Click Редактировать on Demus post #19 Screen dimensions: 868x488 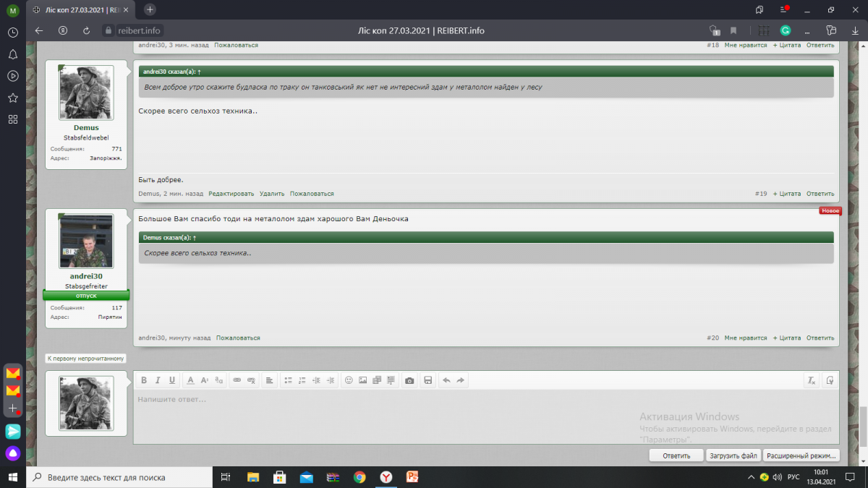tap(231, 194)
